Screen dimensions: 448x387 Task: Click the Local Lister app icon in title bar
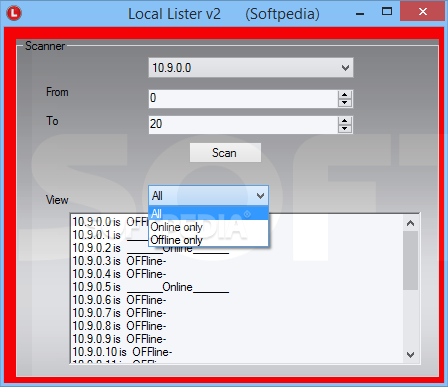[x=14, y=13]
